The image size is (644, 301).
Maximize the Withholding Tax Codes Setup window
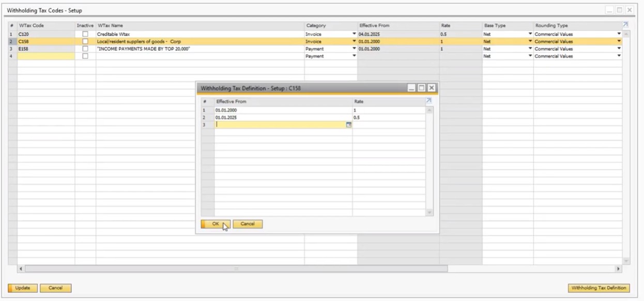click(x=620, y=10)
